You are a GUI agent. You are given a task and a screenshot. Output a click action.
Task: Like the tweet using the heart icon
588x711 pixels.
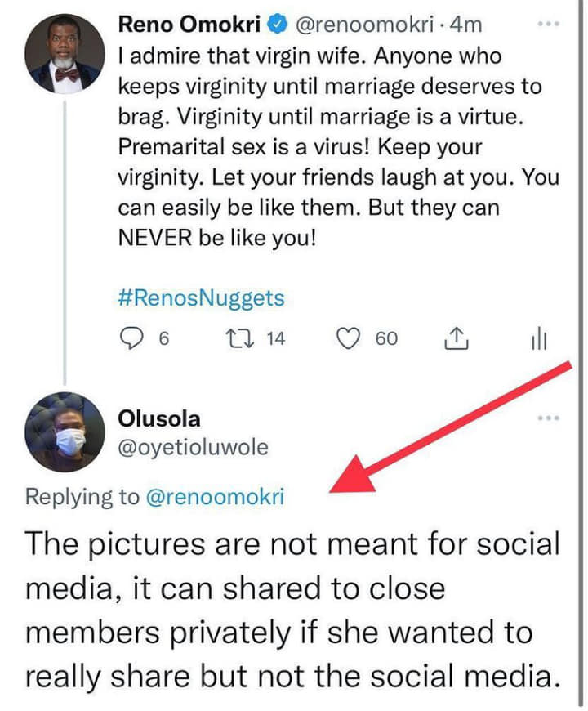[350, 338]
